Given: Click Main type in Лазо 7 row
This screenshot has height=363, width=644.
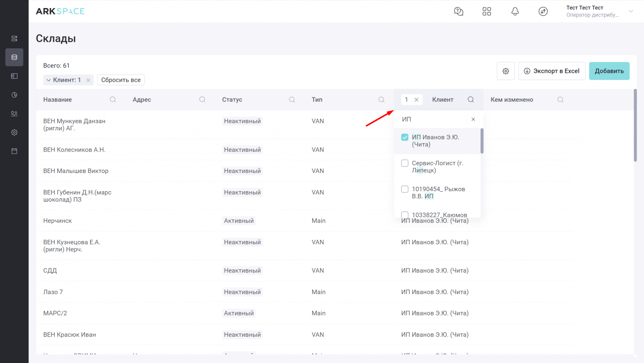Looking at the screenshot, I should click(x=318, y=292).
